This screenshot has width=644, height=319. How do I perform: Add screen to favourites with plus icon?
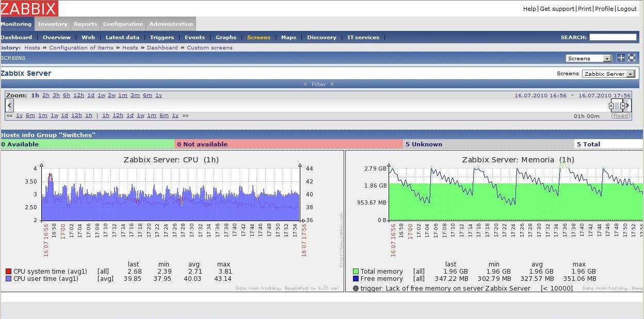(x=621, y=58)
